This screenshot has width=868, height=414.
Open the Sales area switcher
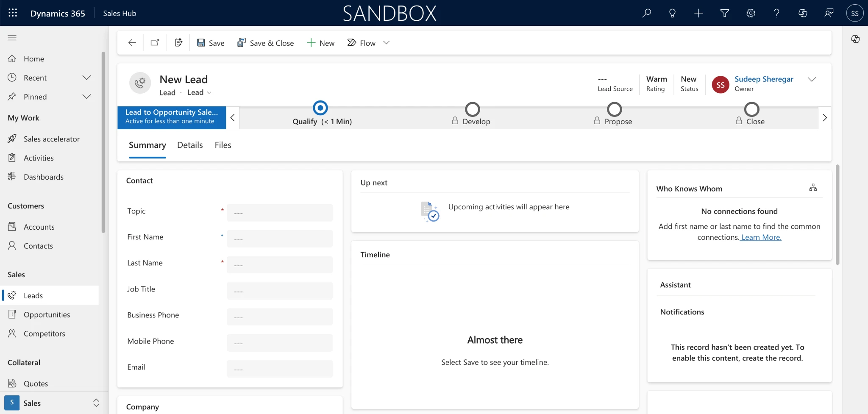coord(54,403)
